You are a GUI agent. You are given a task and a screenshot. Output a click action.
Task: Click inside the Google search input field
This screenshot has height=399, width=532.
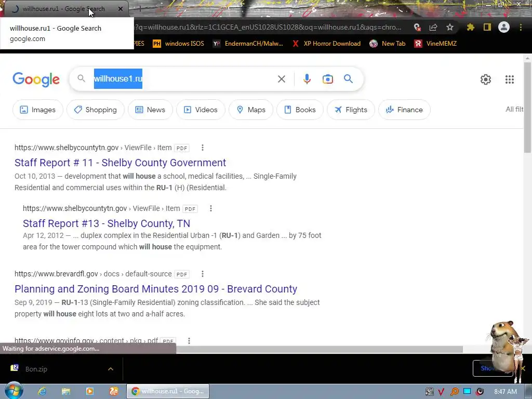click(x=183, y=79)
